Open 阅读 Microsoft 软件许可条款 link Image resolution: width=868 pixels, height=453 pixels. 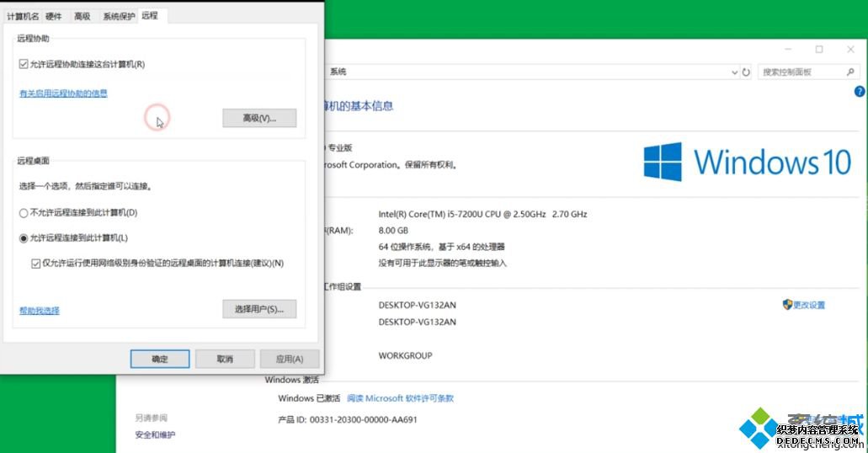coord(400,398)
